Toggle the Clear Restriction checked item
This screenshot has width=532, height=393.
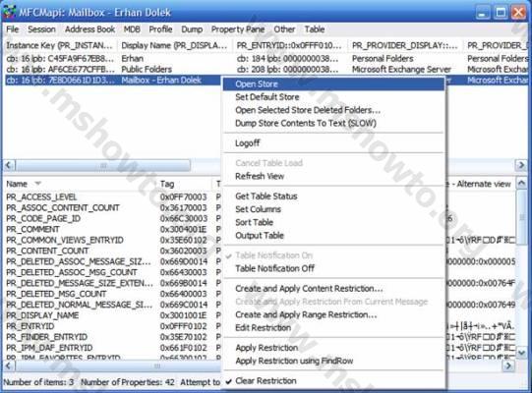tap(266, 381)
